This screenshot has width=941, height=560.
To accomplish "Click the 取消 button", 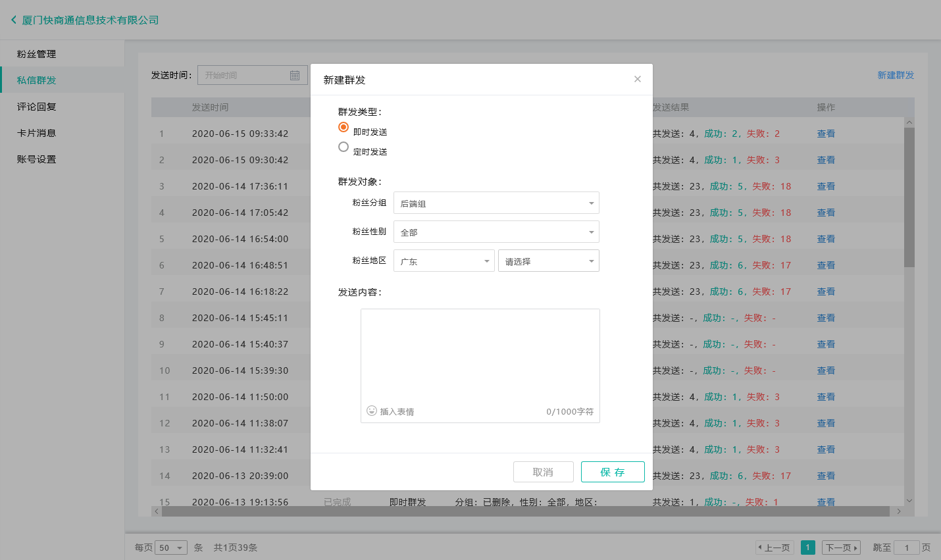I will pos(544,472).
